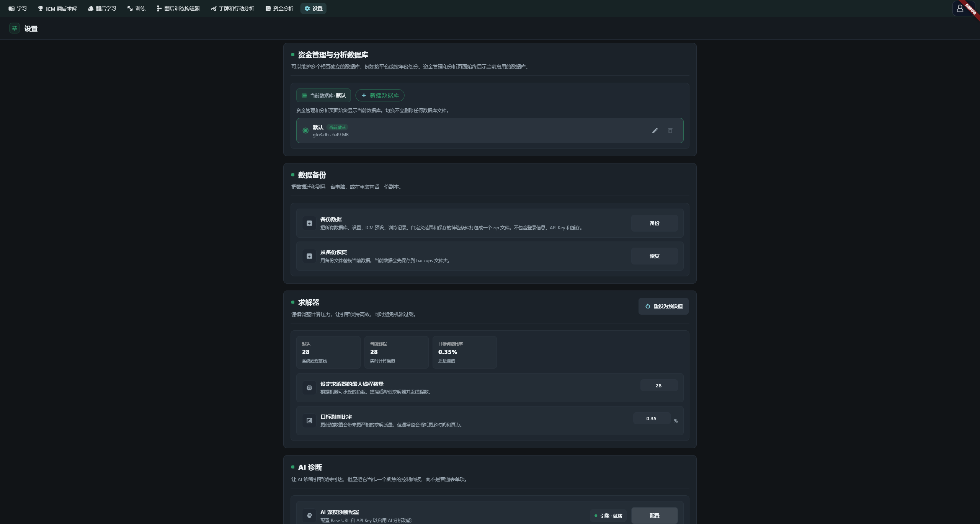Click the AI 深度诊断配置 icon

coord(309,516)
